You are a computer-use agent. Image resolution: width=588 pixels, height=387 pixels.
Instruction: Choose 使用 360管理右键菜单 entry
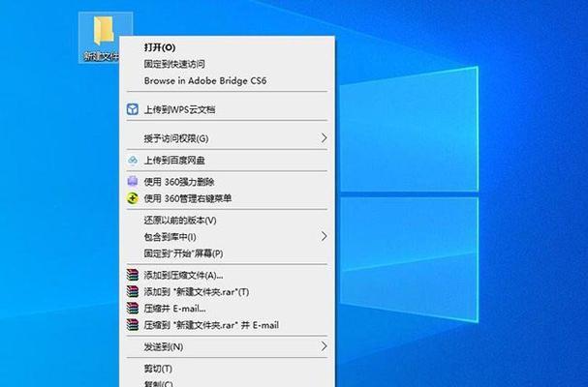[227, 198]
